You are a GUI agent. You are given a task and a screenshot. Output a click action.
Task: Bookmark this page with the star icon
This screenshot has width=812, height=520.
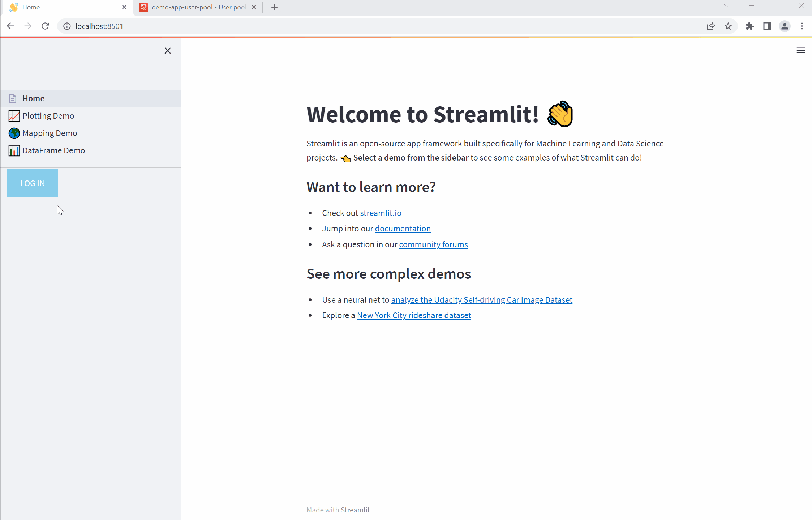tap(728, 26)
